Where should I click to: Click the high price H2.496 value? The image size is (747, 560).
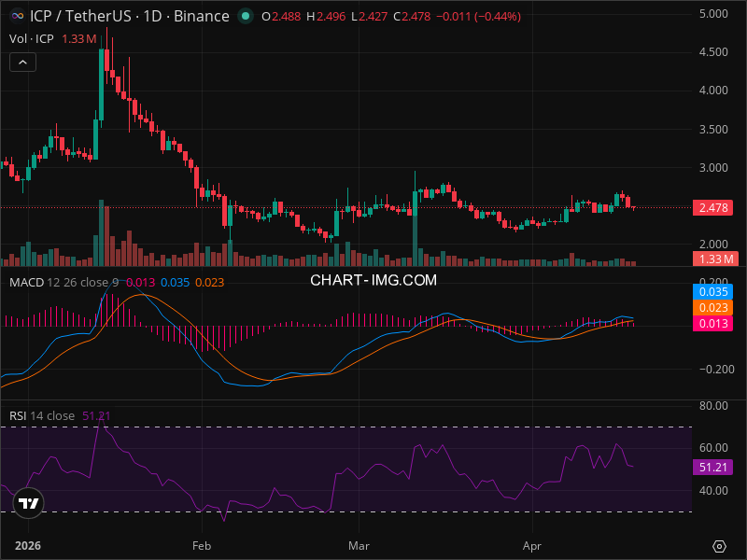326,17
